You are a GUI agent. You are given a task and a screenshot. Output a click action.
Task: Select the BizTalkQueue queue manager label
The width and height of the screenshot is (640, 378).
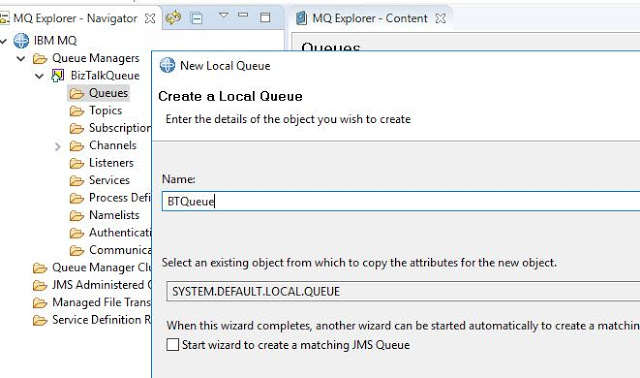point(105,76)
